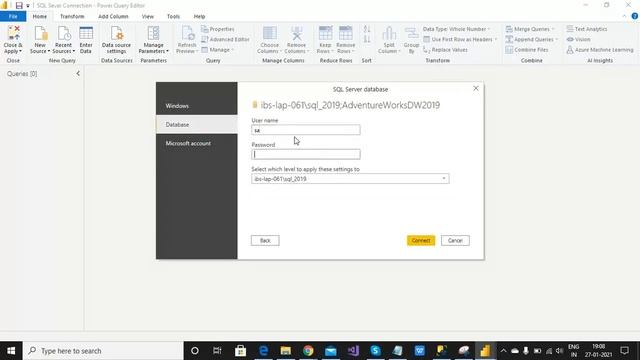
Task: Click the Windows search box
Action: tap(103, 351)
